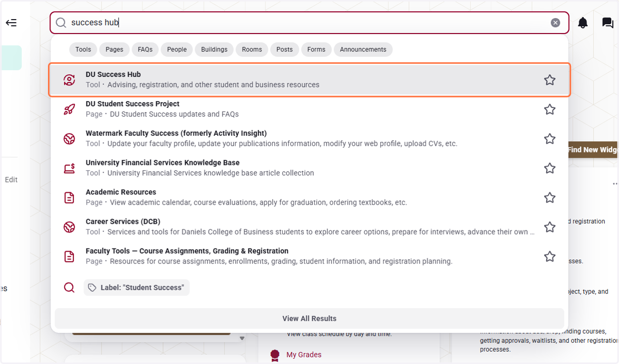619x364 pixels.
Task: Open the widget options ellipsis menu
Action: (615, 184)
